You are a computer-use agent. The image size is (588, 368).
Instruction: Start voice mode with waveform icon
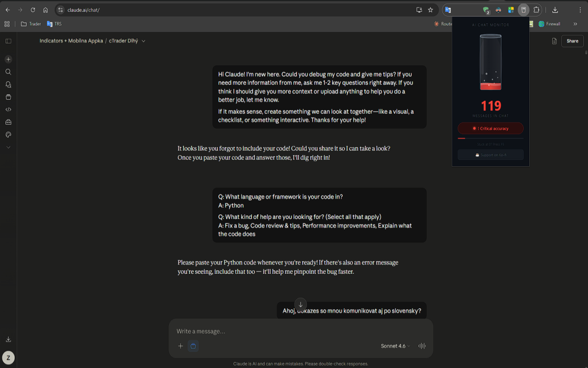tap(422, 346)
